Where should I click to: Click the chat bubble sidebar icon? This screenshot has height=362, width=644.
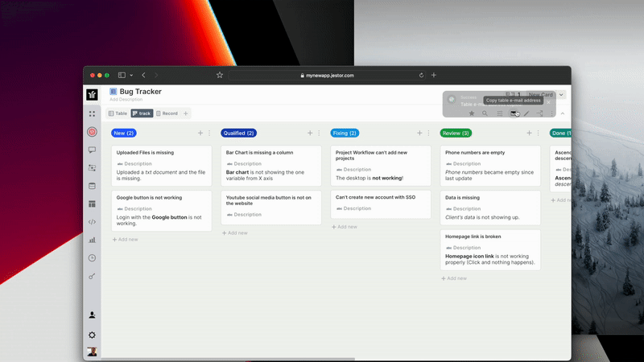click(x=92, y=150)
